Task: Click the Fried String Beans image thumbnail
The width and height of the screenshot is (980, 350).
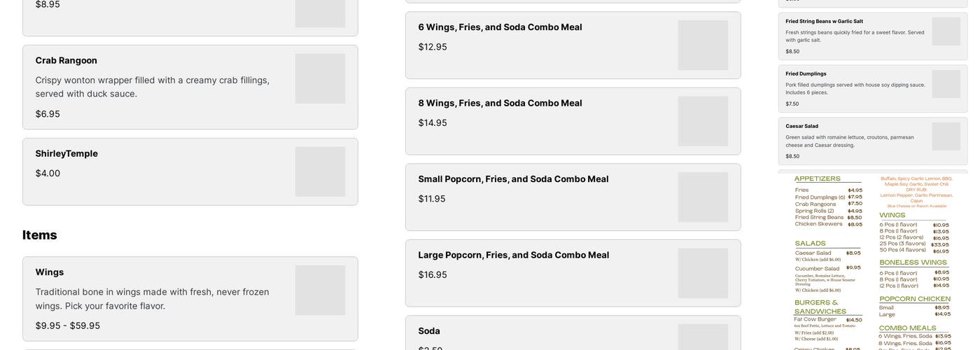Action: tap(946, 31)
